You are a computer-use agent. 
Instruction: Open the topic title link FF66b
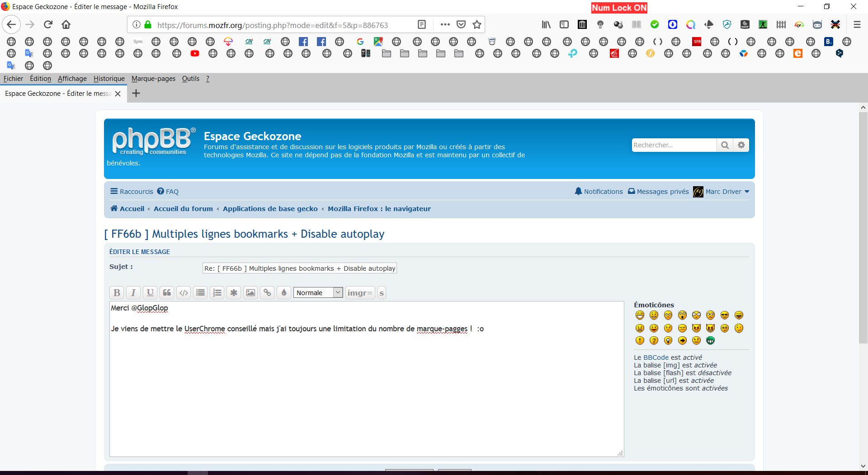(245, 234)
